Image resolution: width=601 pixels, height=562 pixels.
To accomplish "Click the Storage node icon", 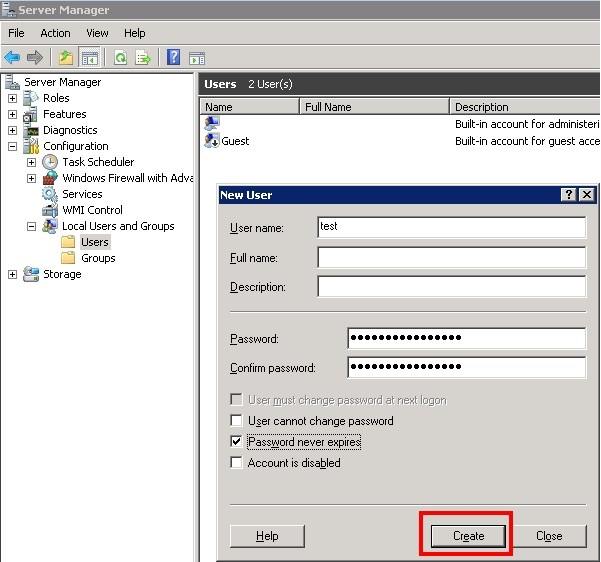I will 31,274.
